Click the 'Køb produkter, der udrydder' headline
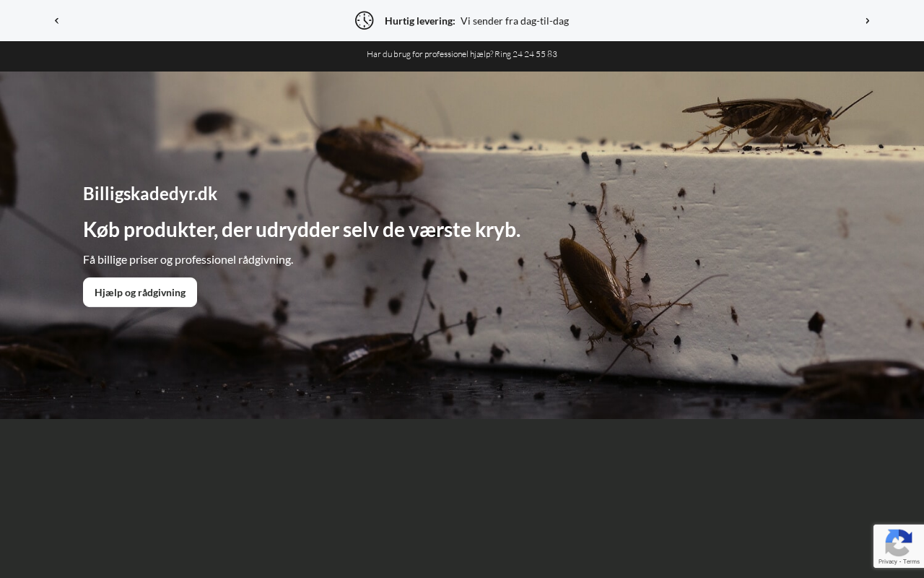This screenshot has width=924, height=578. click(302, 230)
